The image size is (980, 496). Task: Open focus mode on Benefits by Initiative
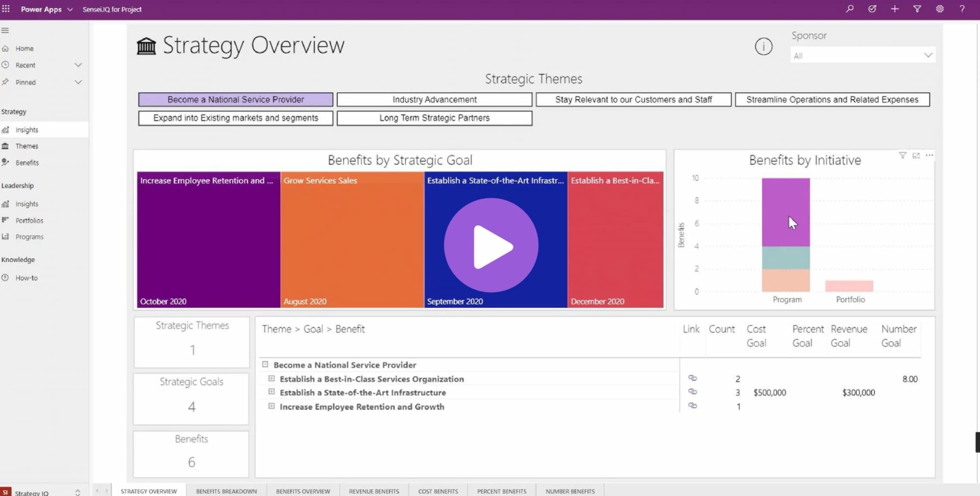916,155
